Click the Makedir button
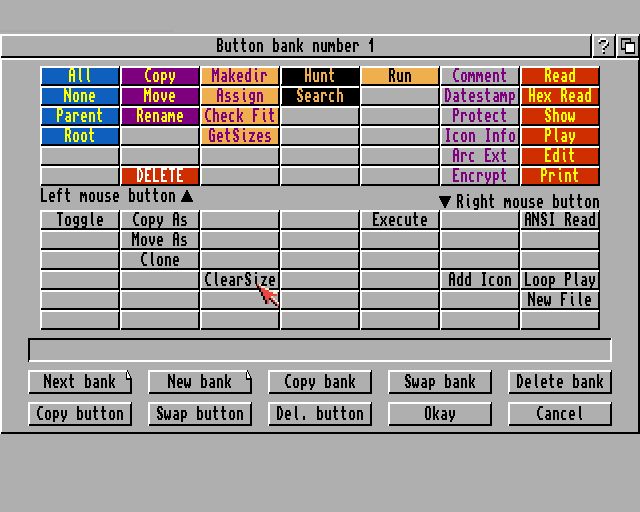640x512 pixels. coord(240,76)
